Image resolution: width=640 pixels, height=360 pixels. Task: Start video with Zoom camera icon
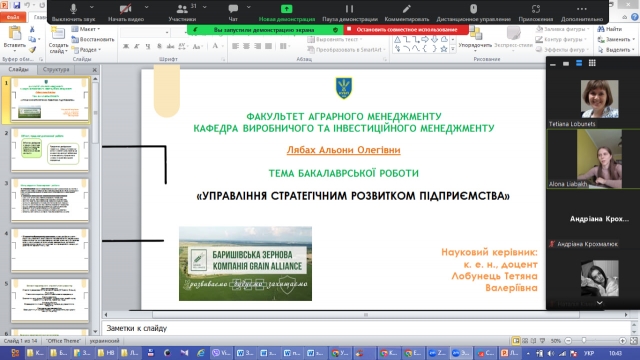[126, 12]
